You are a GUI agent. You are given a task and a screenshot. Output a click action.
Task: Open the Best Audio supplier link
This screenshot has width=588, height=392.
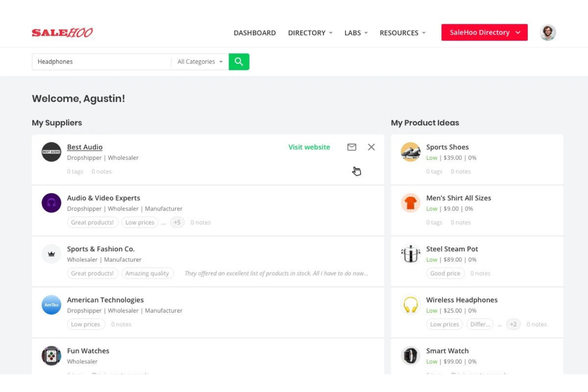pos(85,147)
